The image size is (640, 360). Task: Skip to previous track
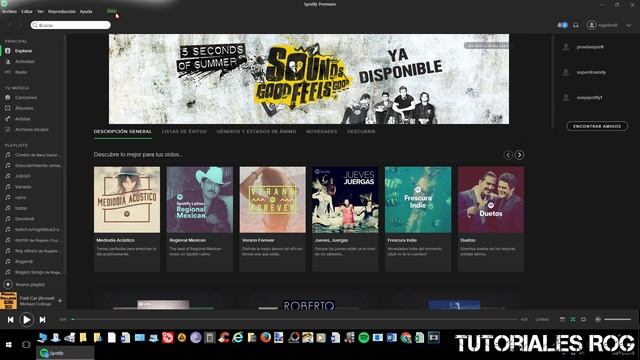tap(11, 320)
